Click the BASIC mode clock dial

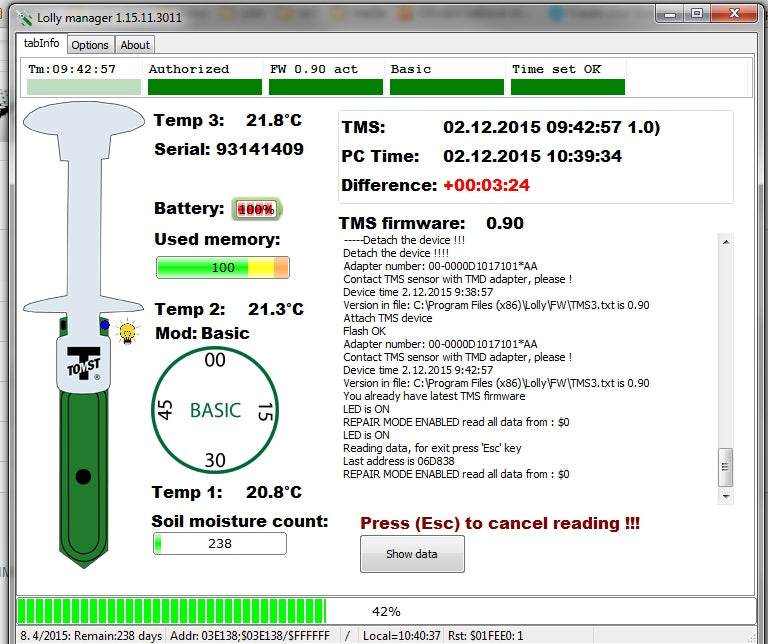[215, 410]
